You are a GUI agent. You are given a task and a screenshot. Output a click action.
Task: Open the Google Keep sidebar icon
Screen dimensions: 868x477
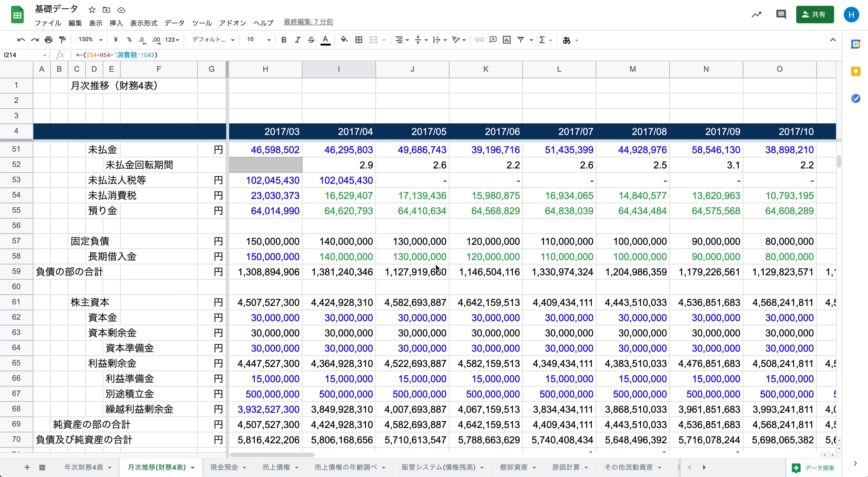(855, 72)
